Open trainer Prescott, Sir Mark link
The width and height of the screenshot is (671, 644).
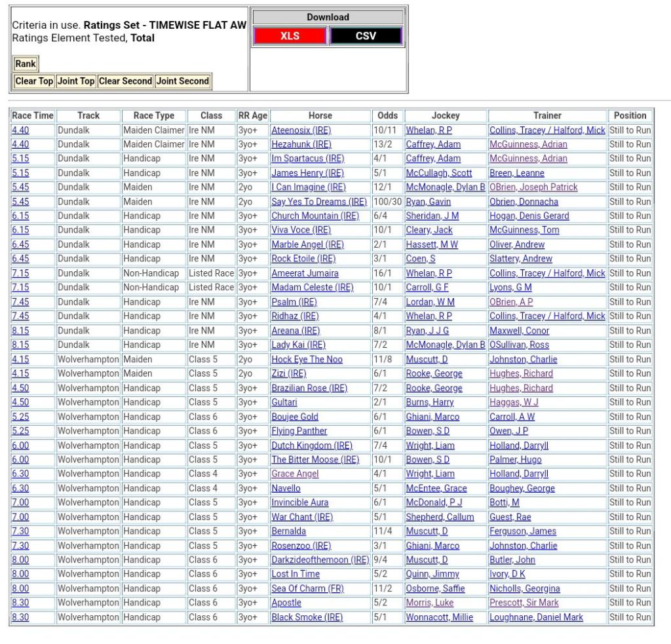[524, 603]
